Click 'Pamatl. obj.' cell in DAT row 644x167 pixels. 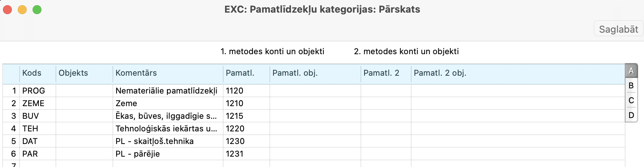tap(315, 141)
